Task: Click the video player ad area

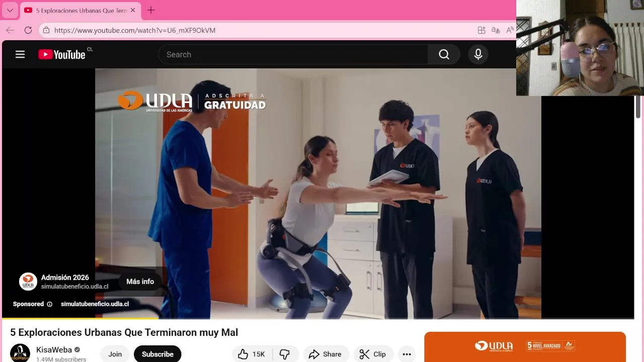Action: click(318, 194)
